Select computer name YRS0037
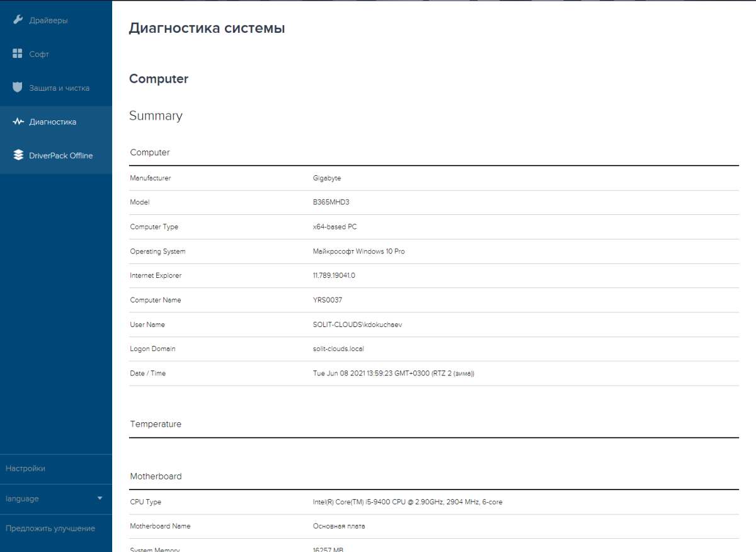This screenshot has width=756, height=552. tap(328, 300)
